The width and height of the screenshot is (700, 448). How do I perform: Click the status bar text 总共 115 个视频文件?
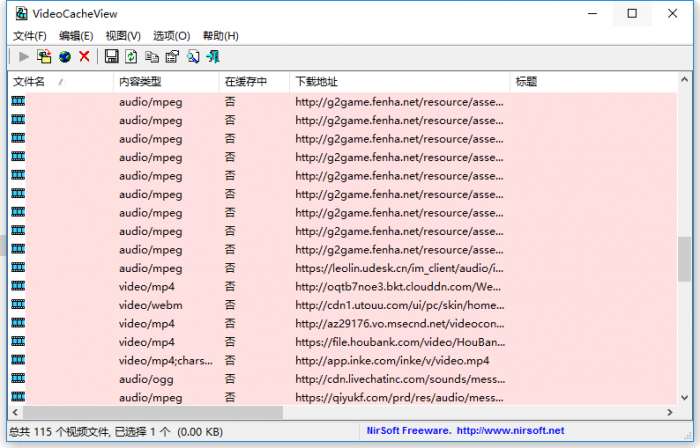pyautogui.click(x=59, y=431)
